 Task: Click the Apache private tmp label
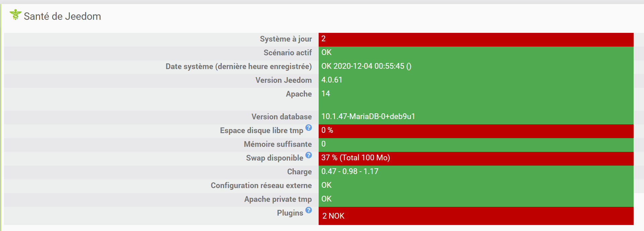pyautogui.click(x=278, y=199)
